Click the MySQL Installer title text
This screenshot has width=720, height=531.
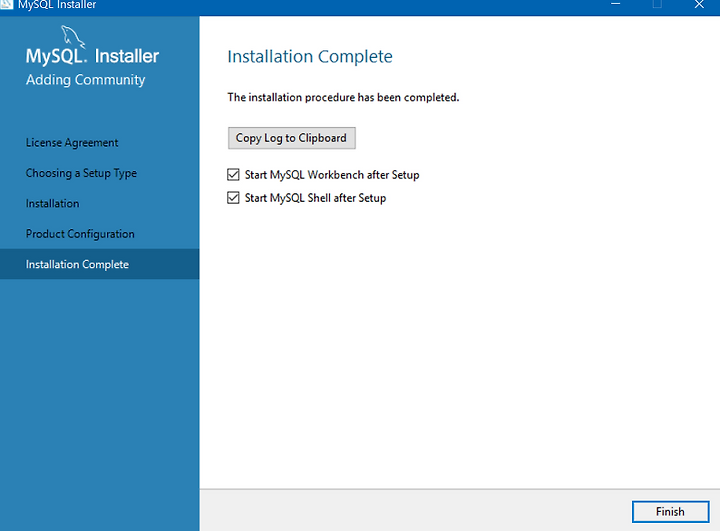[x=57, y=5]
